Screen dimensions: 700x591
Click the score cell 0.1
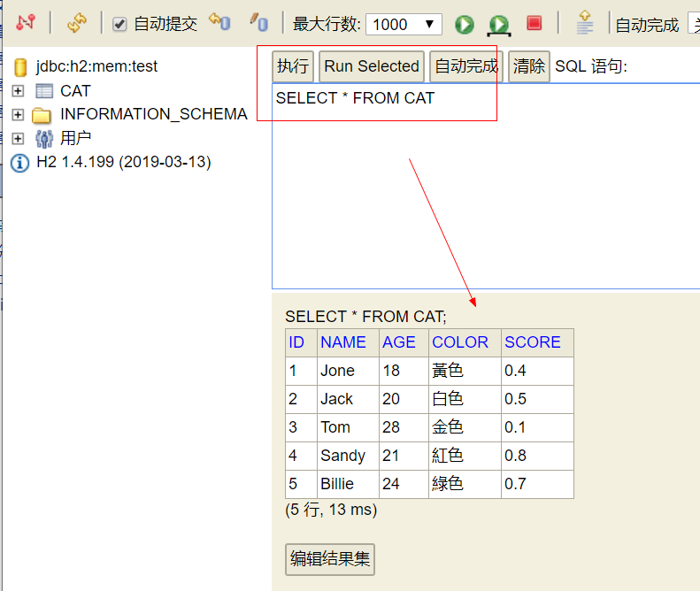point(537,427)
